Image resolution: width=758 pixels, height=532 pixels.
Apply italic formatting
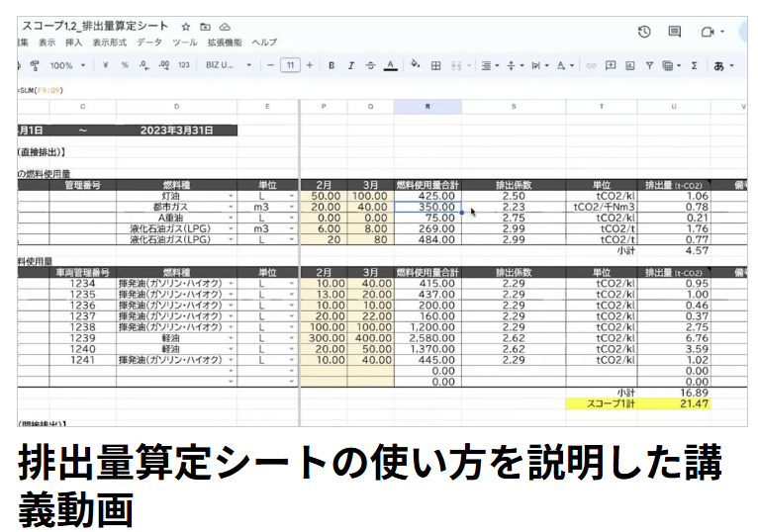coord(350,65)
